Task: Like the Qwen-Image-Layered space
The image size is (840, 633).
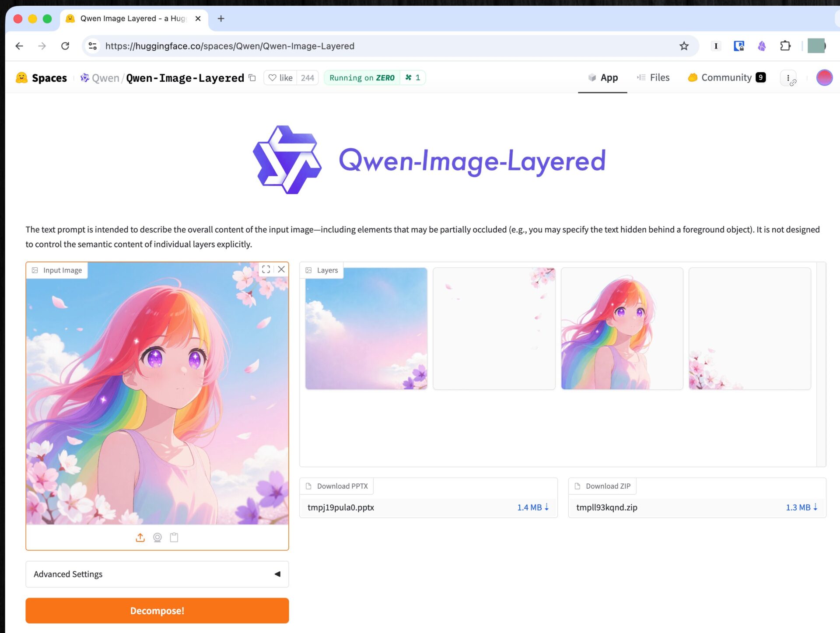Action: [280, 78]
